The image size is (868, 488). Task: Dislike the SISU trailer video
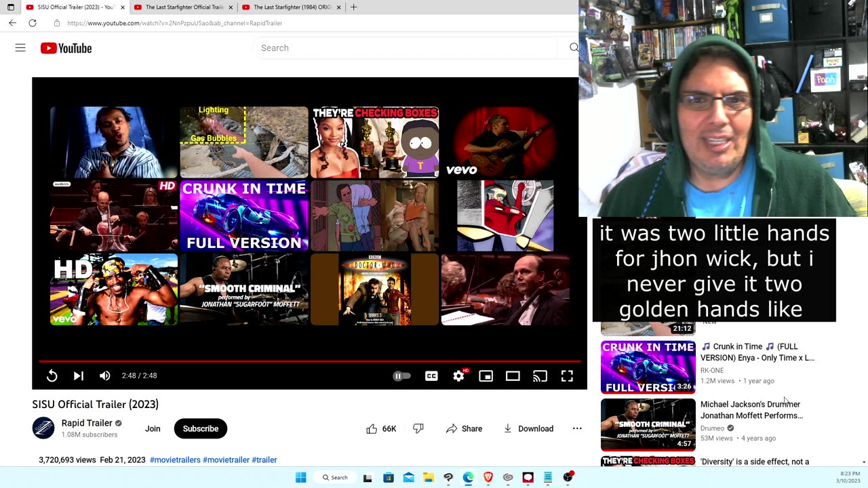(x=418, y=428)
